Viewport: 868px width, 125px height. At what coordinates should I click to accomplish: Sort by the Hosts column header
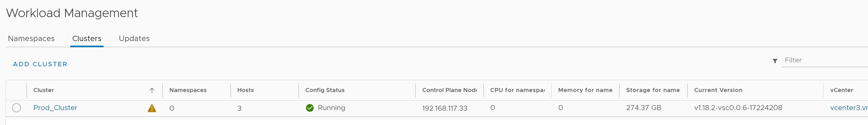click(x=245, y=90)
